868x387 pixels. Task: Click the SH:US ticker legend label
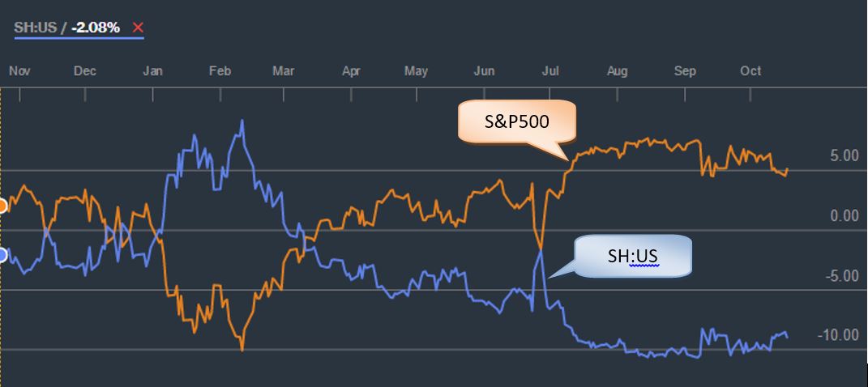coord(35,28)
